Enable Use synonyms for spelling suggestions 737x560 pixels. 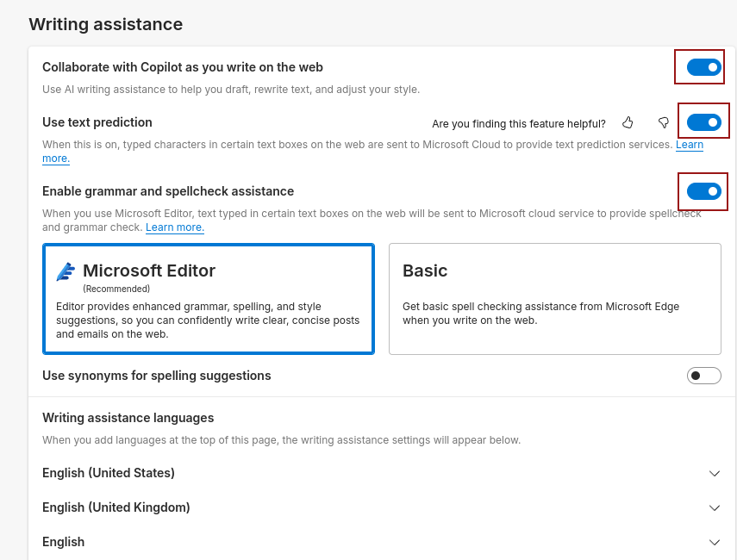(x=703, y=376)
